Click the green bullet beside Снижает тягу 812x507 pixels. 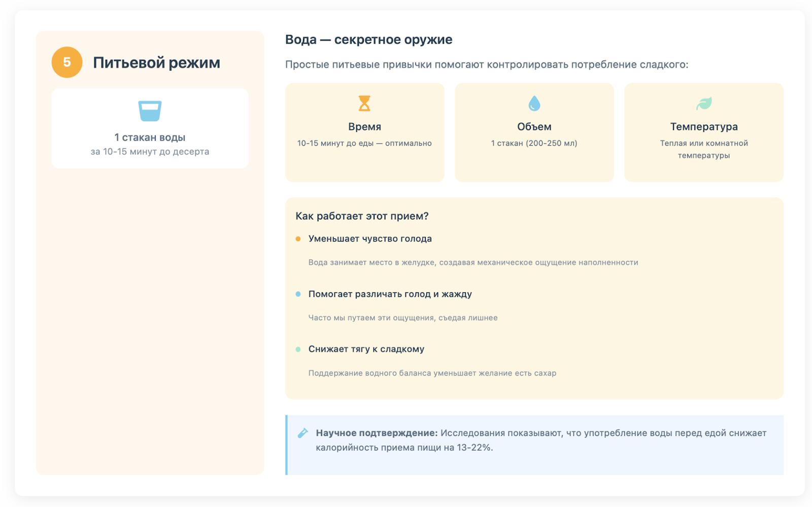pyautogui.click(x=298, y=349)
